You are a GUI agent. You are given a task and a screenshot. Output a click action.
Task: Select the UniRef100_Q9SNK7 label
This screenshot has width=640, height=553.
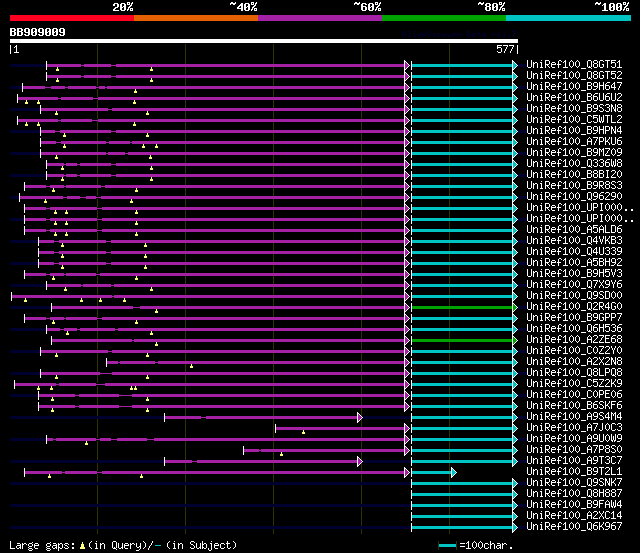[574, 483]
